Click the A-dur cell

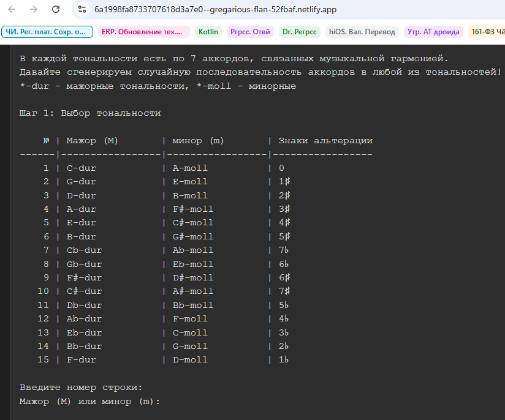(81, 209)
